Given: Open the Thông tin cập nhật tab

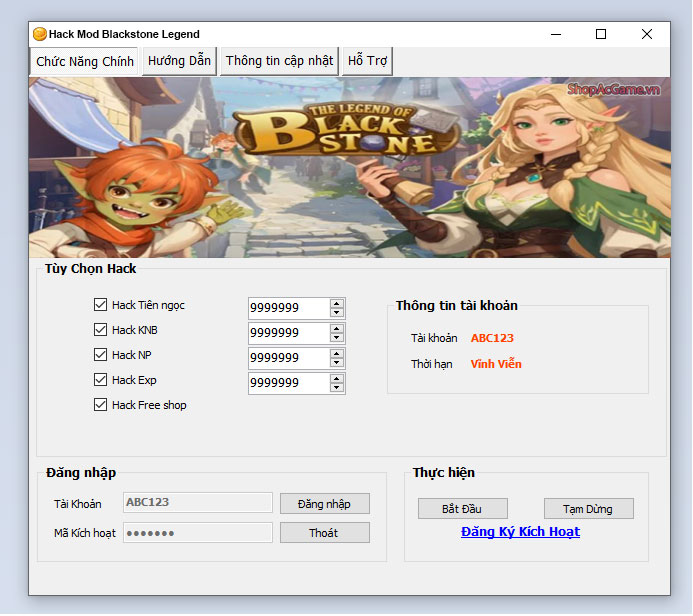Looking at the screenshot, I should click(279, 61).
